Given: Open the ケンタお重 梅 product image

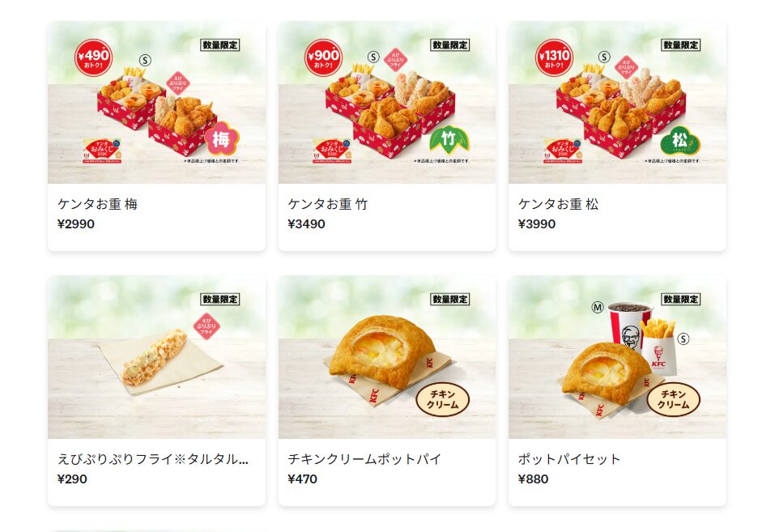Looking at the screenshot, I should point(156,102).
